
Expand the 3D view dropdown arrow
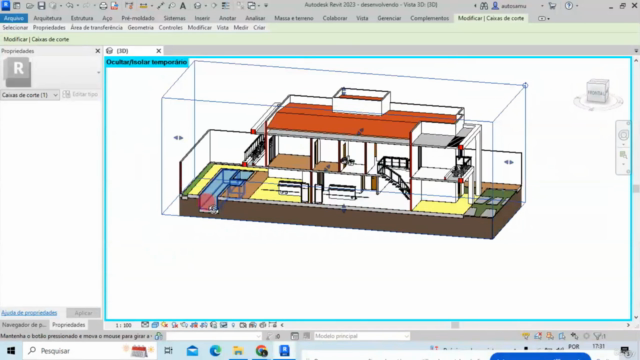[x=205, y=6]
